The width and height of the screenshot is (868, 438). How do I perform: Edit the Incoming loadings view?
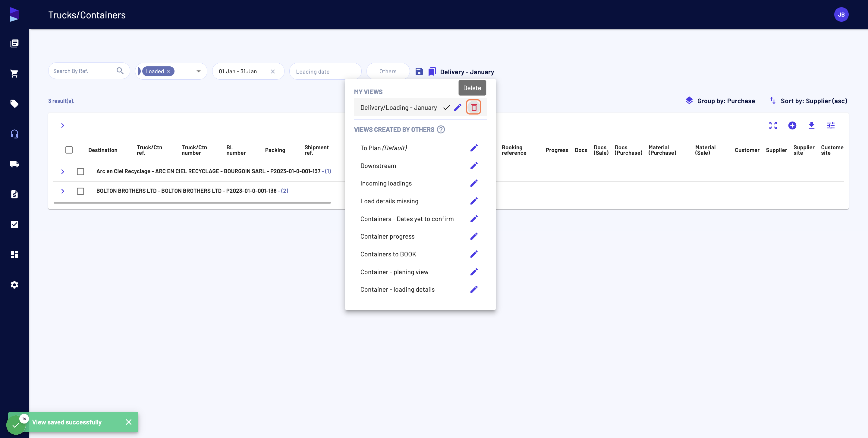[x=474, y=183]
